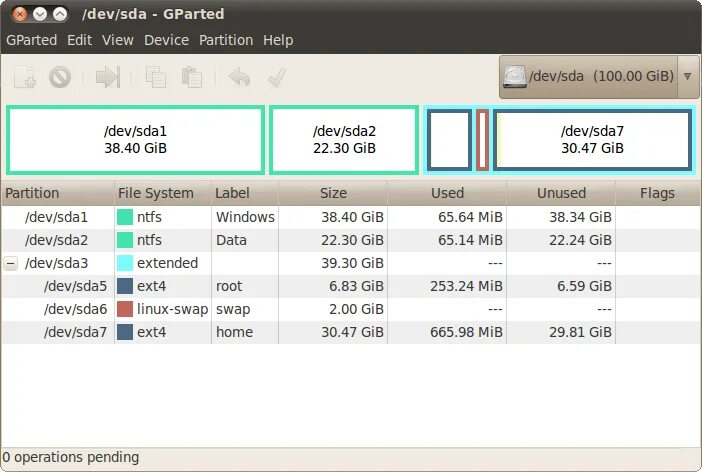The height and width of the screenshot is (472, 702).
Task: Click the New partition toolbar icon
Action: [25, 77]
